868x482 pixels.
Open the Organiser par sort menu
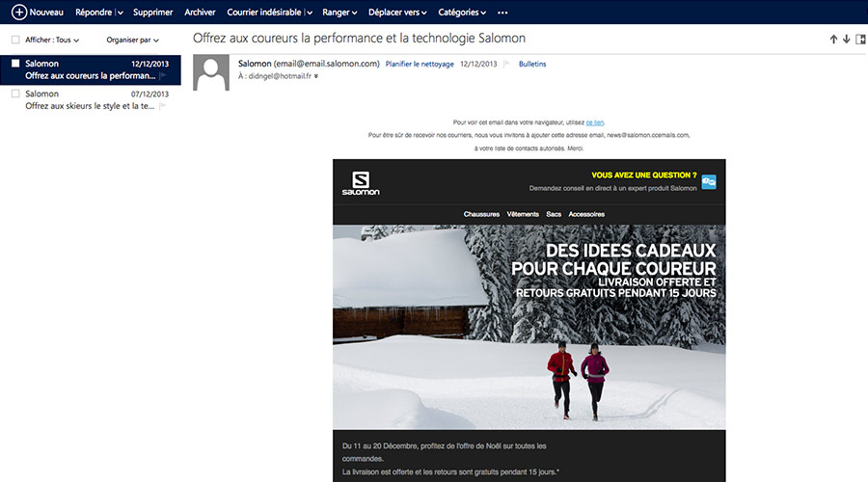(132, 40)
